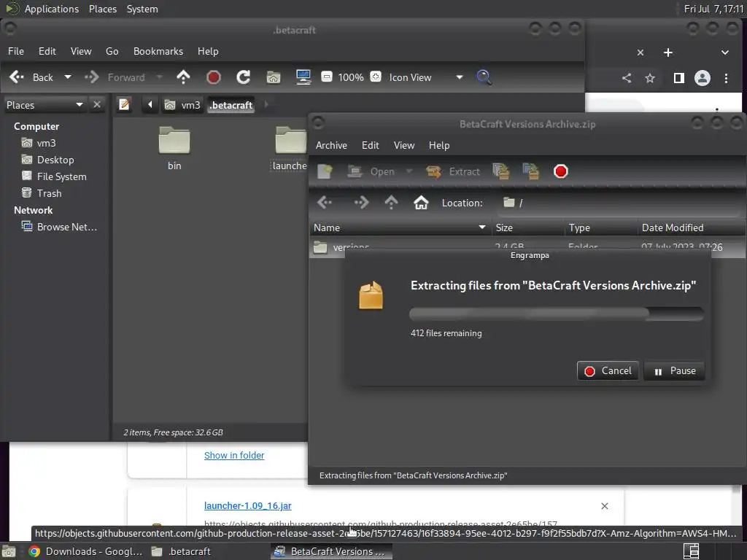Toggle text-based location bar edit icon

(124, 104)
